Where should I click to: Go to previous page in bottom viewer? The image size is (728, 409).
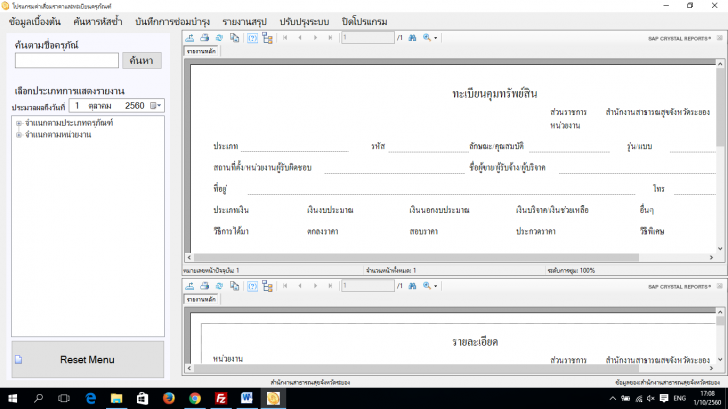300,286
